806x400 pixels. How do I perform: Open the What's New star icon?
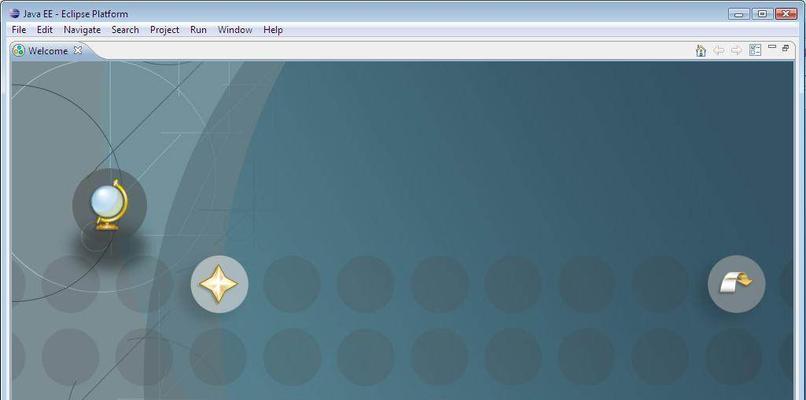219,284
